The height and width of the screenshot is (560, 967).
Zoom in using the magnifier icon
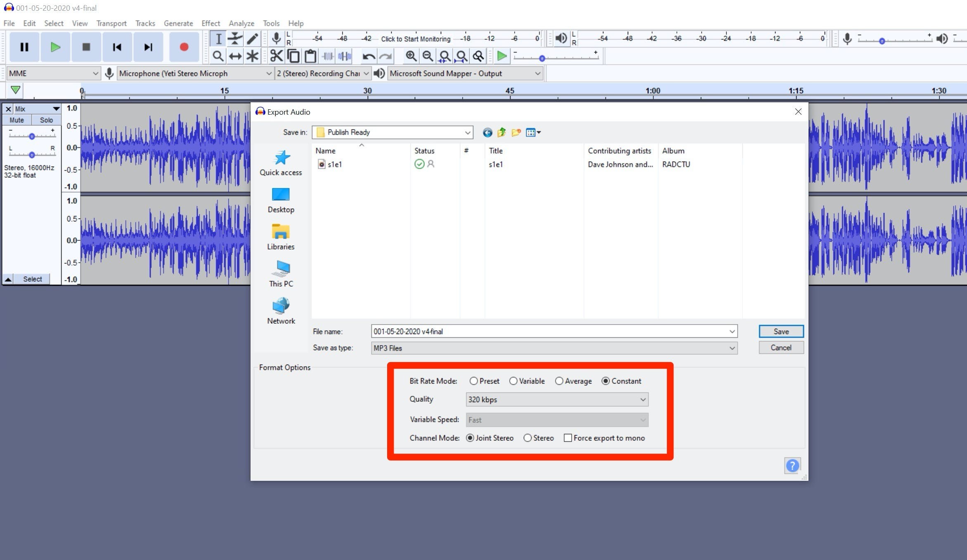pos(411,56)
